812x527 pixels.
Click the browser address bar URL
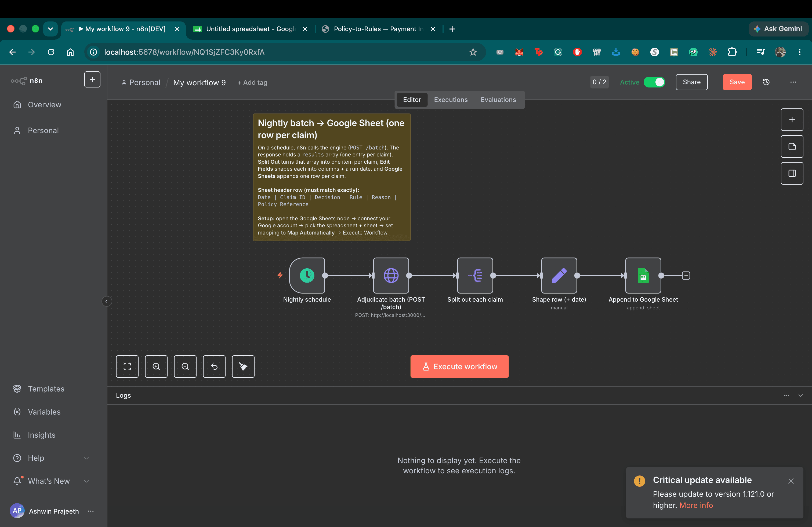tap(184, 52)
